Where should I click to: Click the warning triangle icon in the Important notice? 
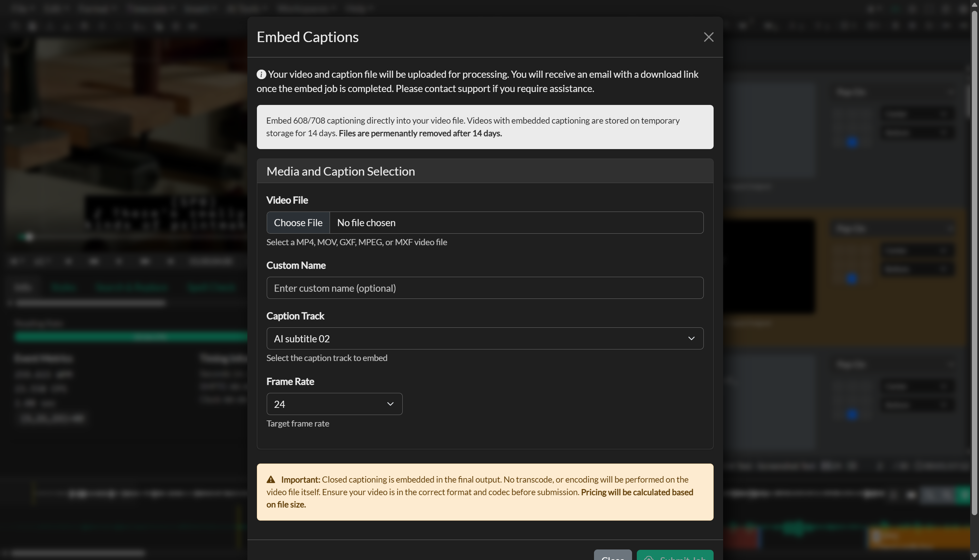point(271,479)
